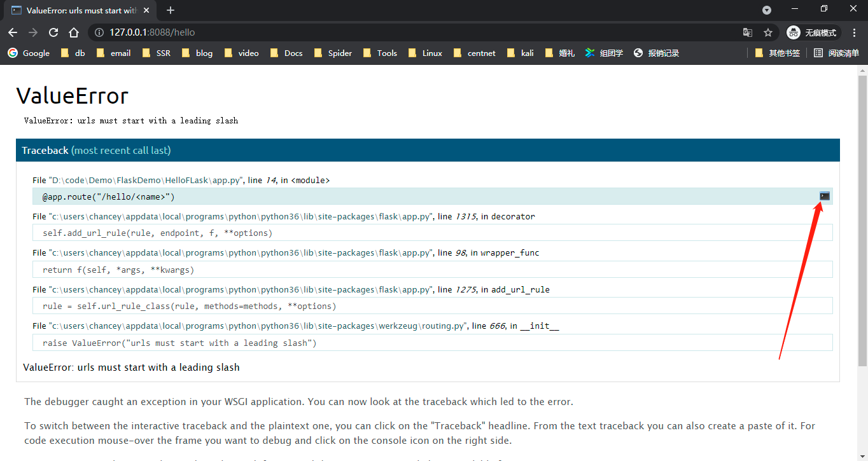
Task: Open the Tools bookmark folder
Action: 380,53
